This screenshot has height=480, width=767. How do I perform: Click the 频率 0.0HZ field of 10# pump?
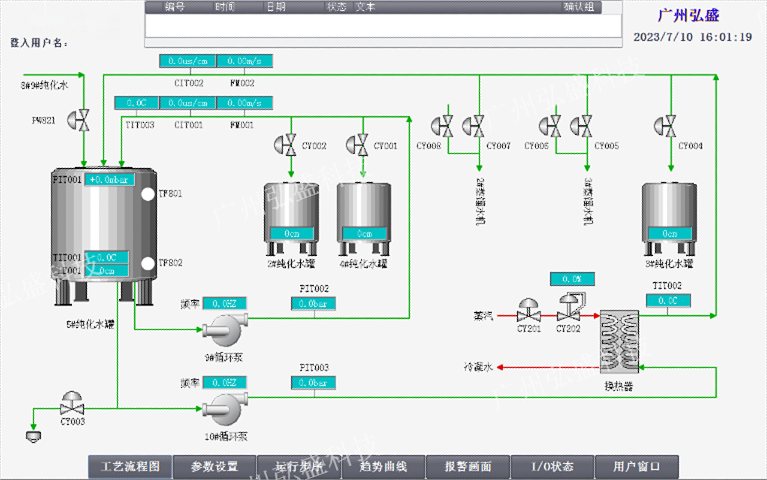pos(225,383)
